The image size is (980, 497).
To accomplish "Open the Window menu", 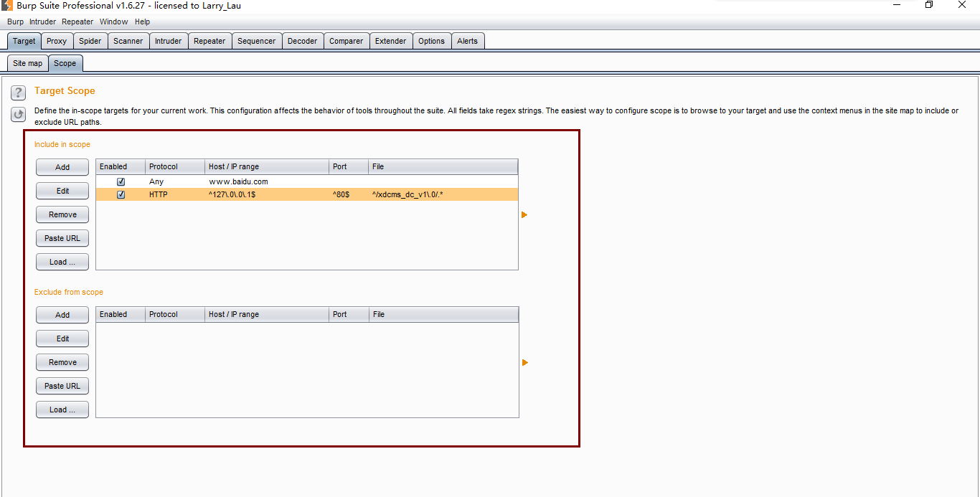I will 113,22.
